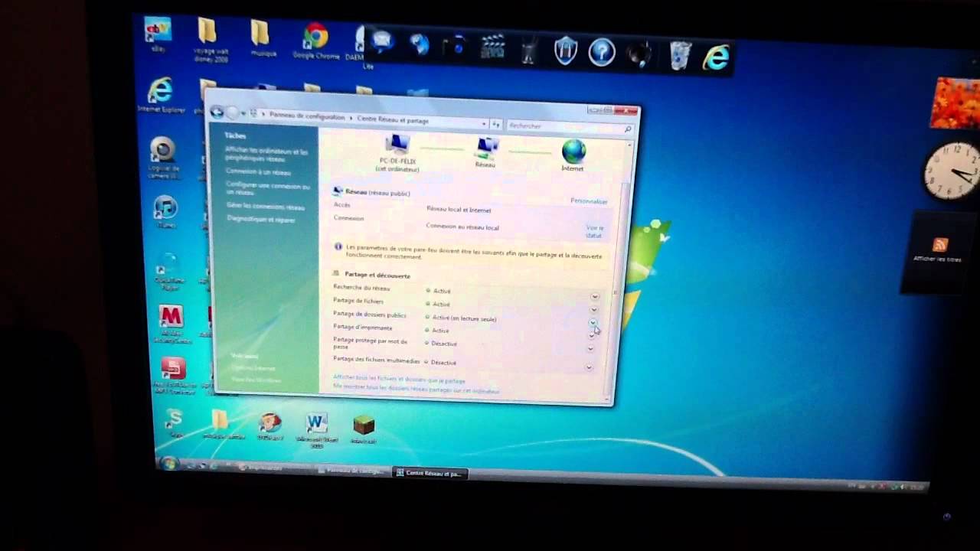Viewport: 980px width, 551px height.
Task: Open the QuickTime Player desktop icon
Action: pos(168,273)
